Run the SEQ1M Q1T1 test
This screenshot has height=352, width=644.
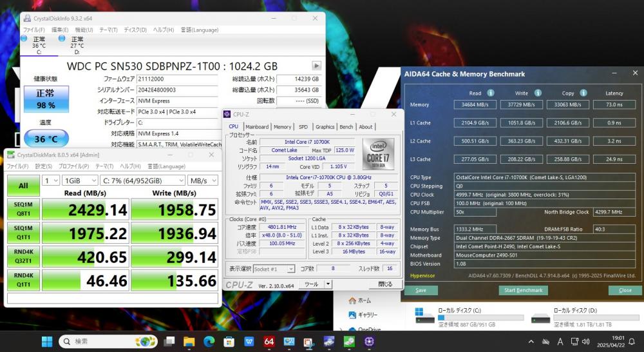(23, 233)
